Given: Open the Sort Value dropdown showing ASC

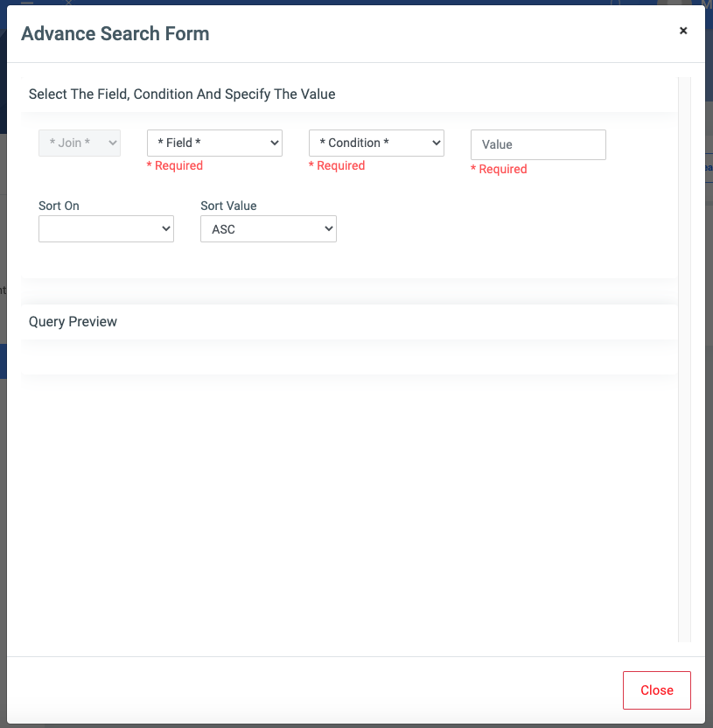Looking at the screenshot, I should [x=268, y=229].
